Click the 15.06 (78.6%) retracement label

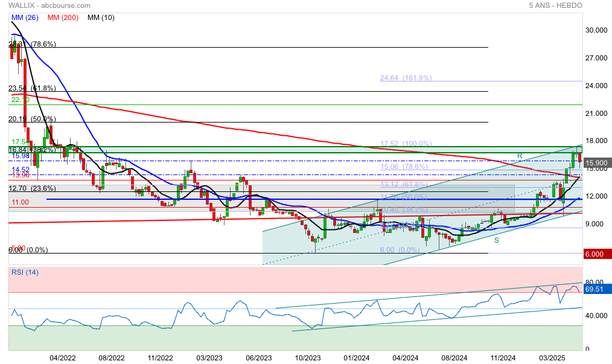pos(404,167)
